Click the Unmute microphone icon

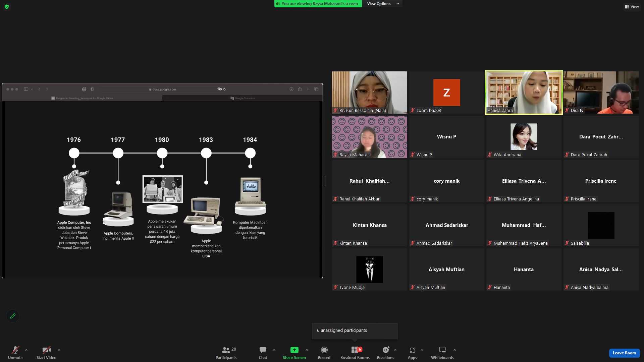15,350
